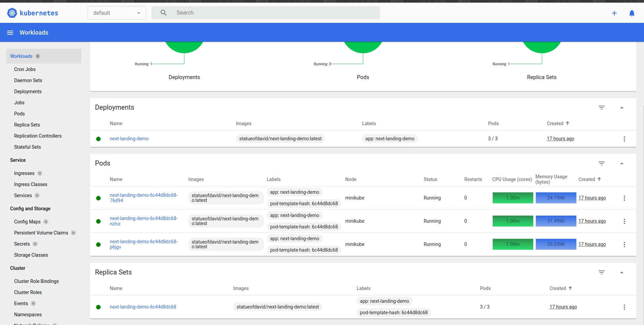Open replica set next-landing-demo-6c44d8dc68 details

(x=142, y=307)
